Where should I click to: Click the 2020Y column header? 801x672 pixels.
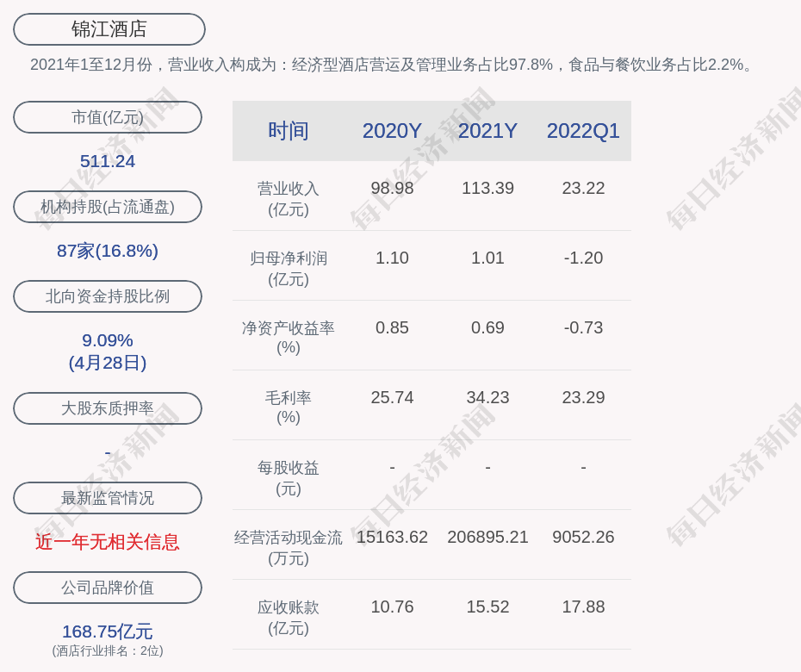coord(393,131)
